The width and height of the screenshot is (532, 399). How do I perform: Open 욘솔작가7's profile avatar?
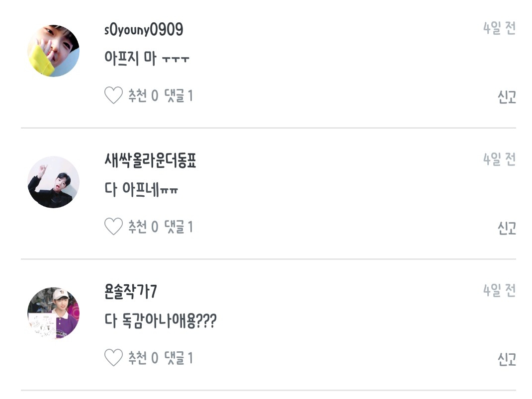tap(53, 313)
